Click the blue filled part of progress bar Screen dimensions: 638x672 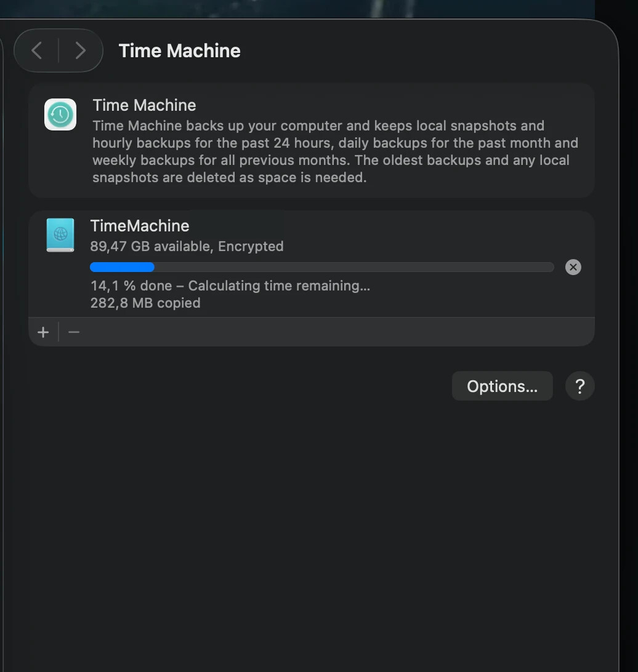[x=122, y=267]
